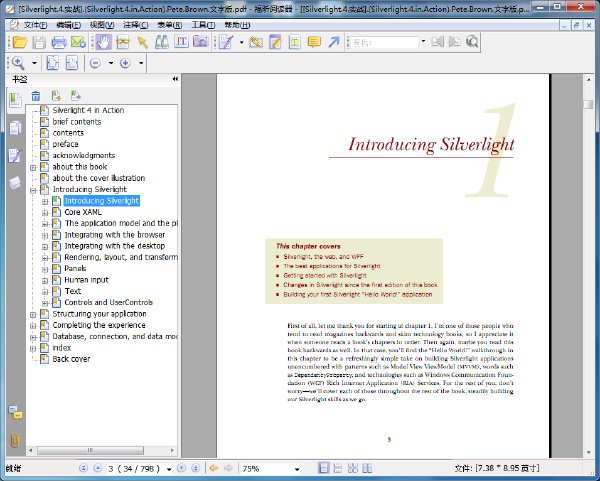This screenshot has width=600, height=481.
Task: Click the Save disk icon
Action: coord(39,42)
